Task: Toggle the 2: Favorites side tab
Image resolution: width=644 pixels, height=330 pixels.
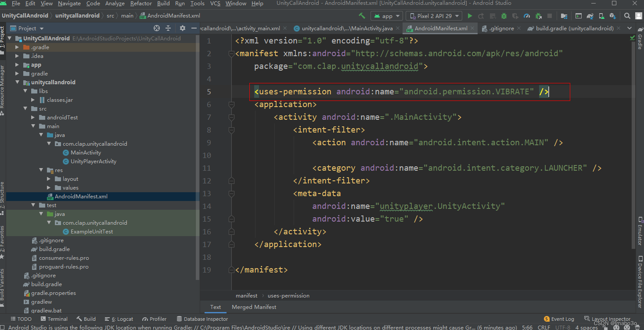Action: (x=3, y=243)
